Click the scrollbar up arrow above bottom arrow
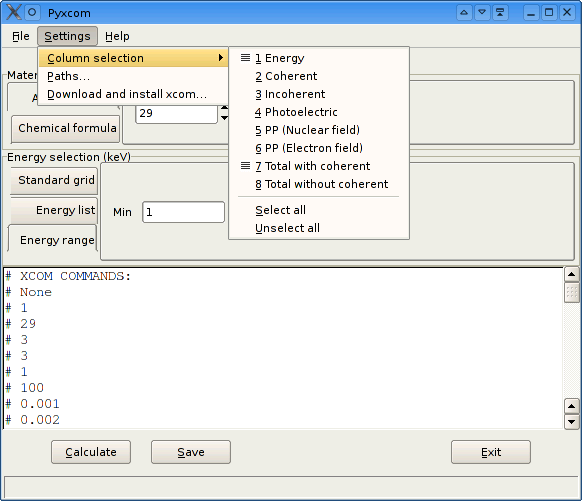 coord(572,406)
